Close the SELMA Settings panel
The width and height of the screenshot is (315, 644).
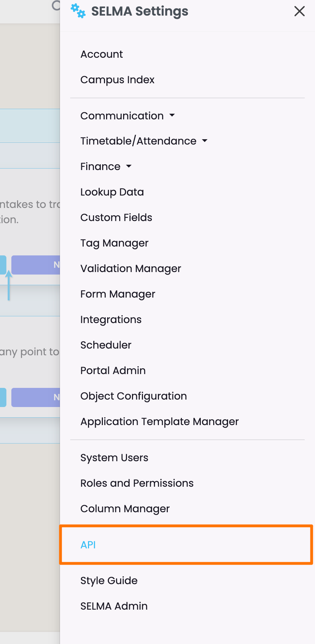[299, 11]
